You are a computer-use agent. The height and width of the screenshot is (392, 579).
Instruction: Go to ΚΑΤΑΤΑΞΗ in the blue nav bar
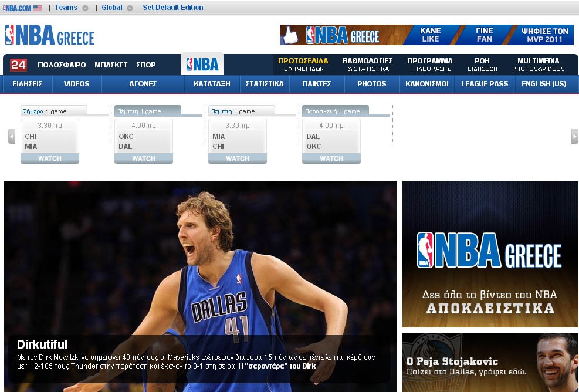click(x=212, y=84)
